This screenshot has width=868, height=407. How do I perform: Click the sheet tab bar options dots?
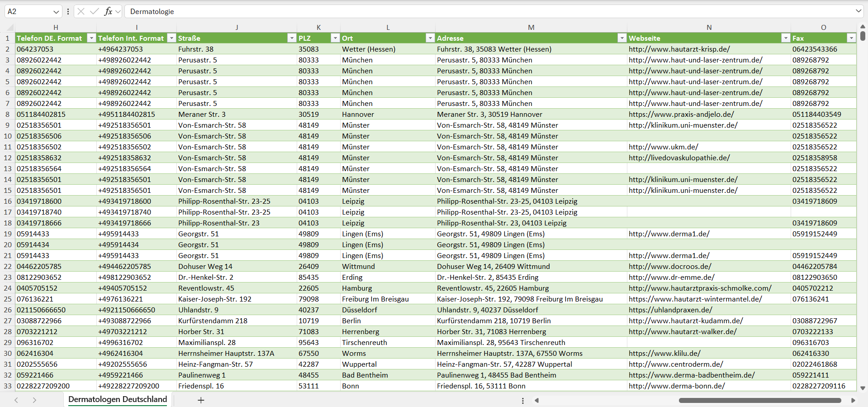523,401
